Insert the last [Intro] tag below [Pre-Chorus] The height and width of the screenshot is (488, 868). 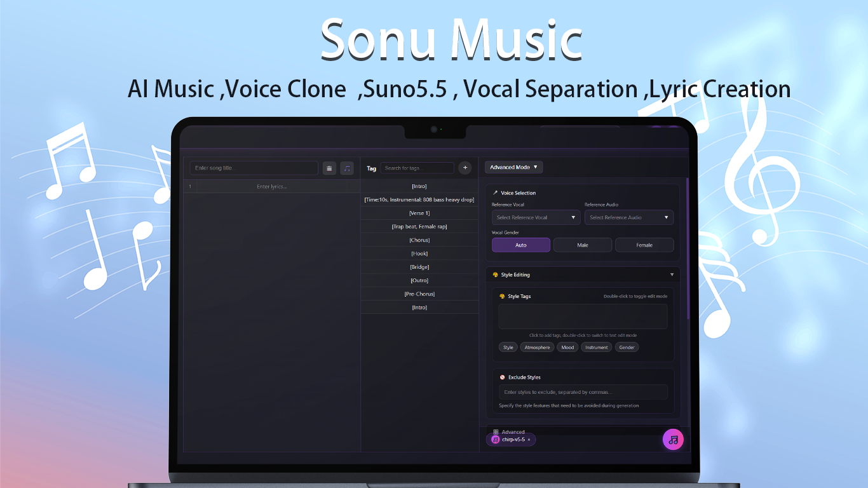tap(419, 308)
